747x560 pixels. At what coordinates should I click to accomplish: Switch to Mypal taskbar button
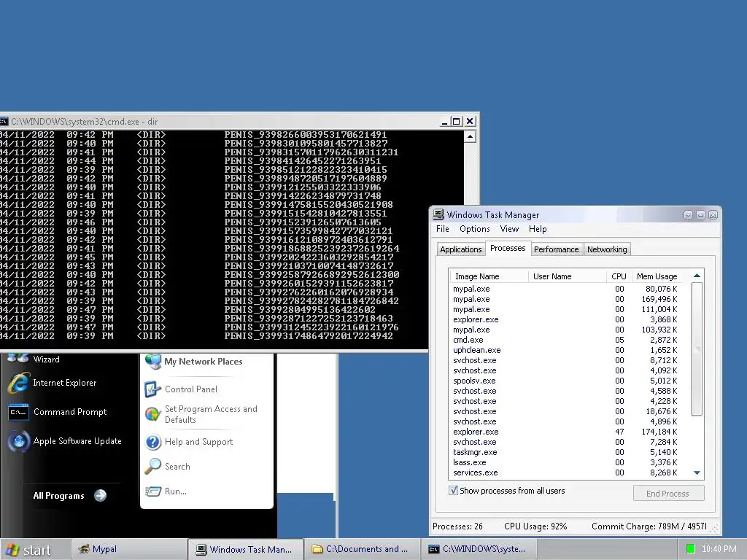pyautogui.click(x=128, y=549)
